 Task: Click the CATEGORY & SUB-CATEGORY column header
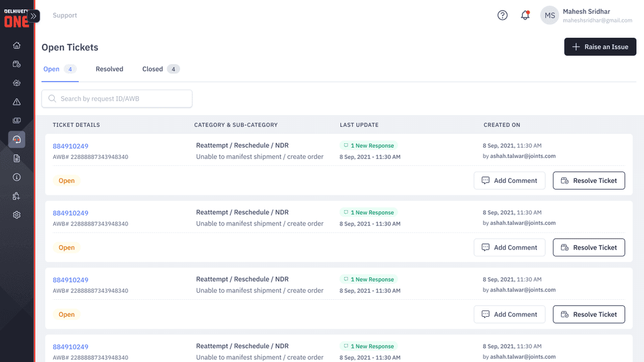236,125
